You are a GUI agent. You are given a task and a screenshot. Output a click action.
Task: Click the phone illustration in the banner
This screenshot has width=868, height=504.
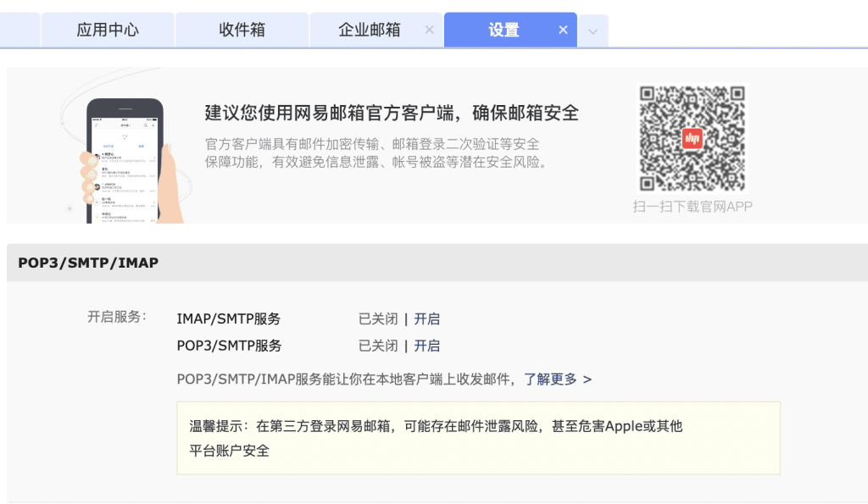pos(125,161)
